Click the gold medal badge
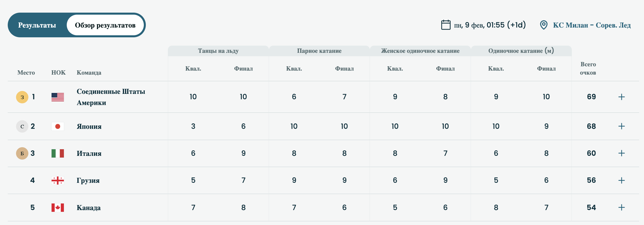Screen dimensions: 644x225 click(22, 97)
